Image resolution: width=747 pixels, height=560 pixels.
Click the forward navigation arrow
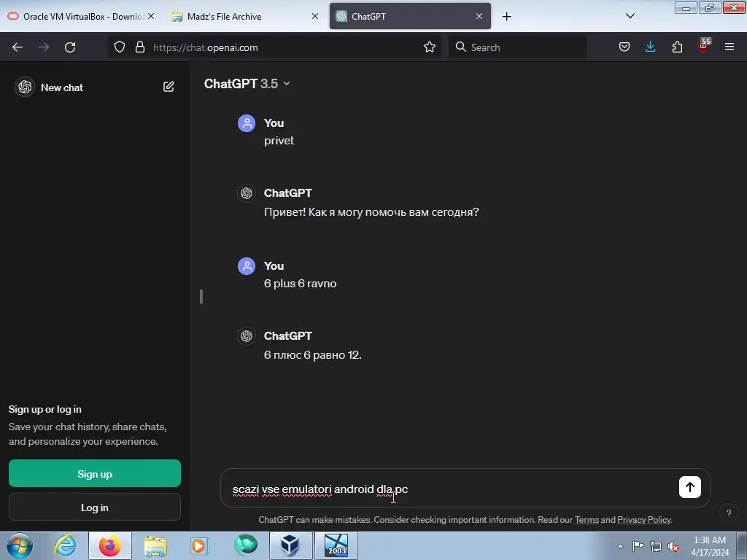point(44,47)
